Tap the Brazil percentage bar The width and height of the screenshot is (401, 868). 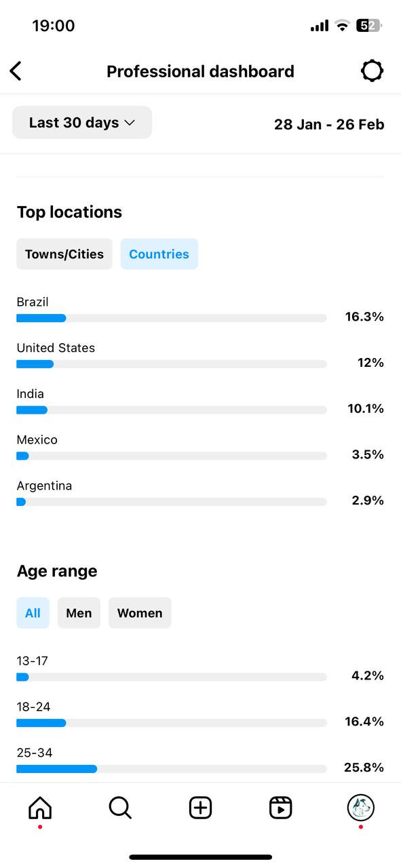coord(172,318)
